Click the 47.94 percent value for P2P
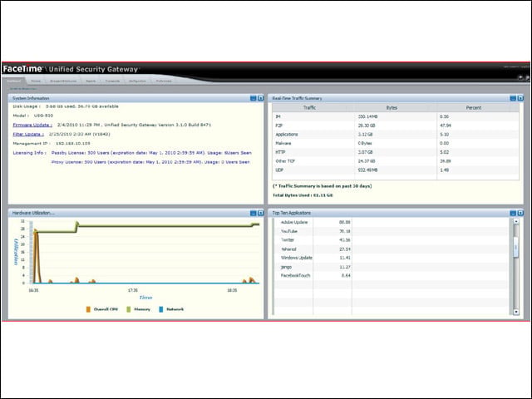The height and width of the screenshot is (399, 532). coord(446,126)
